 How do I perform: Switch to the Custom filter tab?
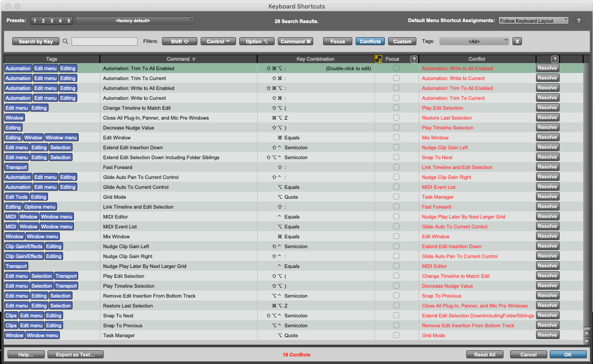402,41
